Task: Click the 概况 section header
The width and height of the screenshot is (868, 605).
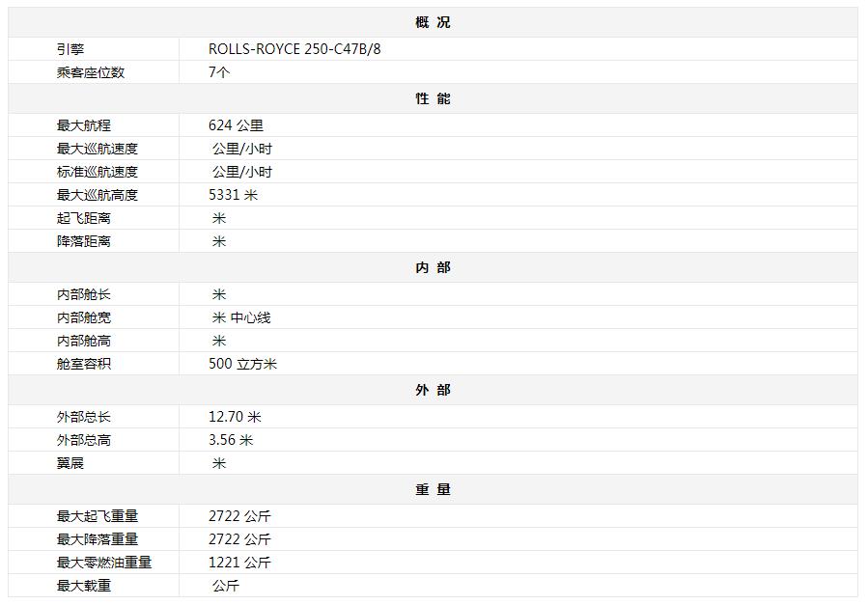Action: click(x=433, y=22)
